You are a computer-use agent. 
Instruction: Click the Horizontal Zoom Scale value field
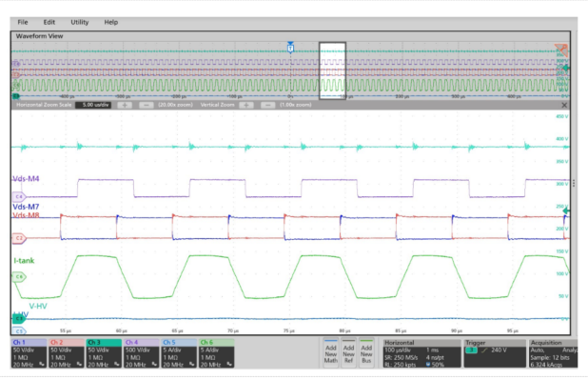point(93,105)
